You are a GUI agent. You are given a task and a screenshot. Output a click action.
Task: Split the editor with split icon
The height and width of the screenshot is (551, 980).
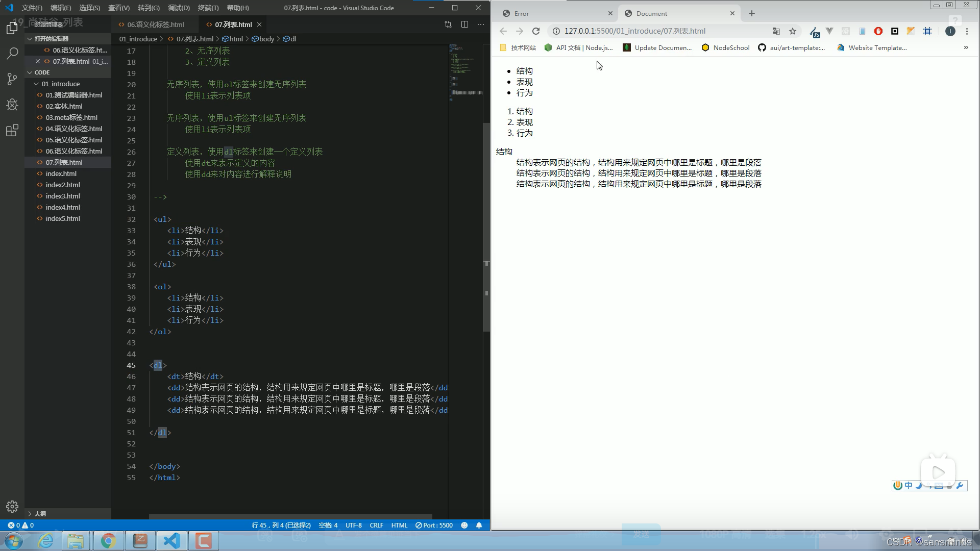tap(464, 24)
